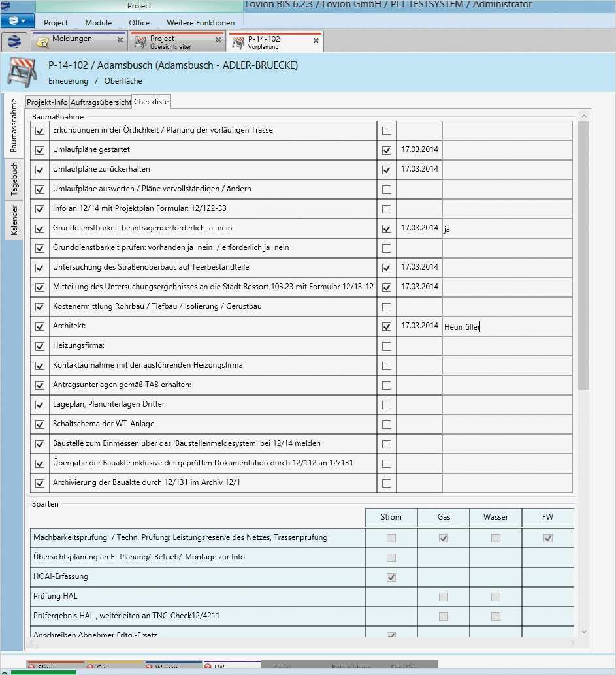The height and width of the screenshot is (675, 616).
Task: Toggle the leading checkbox before 'Erkundungen in der Örtlichkeit'
Action: [x=40, y=131]
